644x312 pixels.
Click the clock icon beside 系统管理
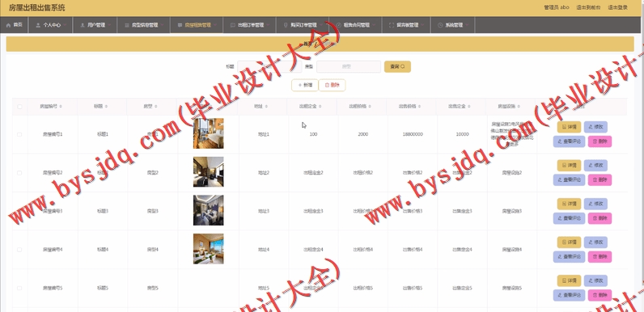(x=440, y=25)
